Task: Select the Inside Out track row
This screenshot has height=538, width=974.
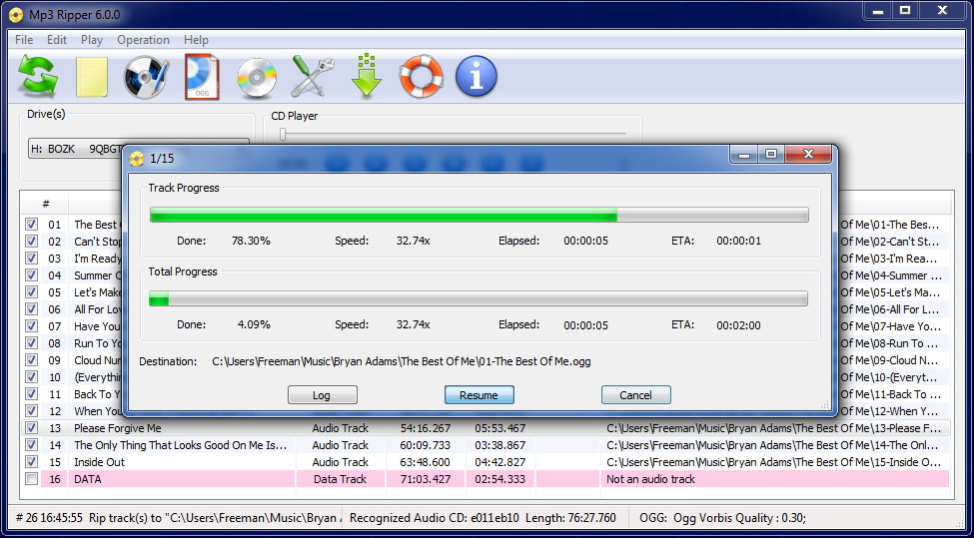Action: point(180,462)
